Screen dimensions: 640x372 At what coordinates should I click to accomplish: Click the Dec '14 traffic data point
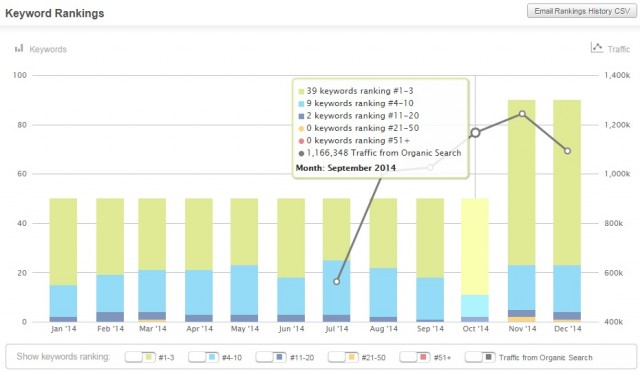coord(567,151)
